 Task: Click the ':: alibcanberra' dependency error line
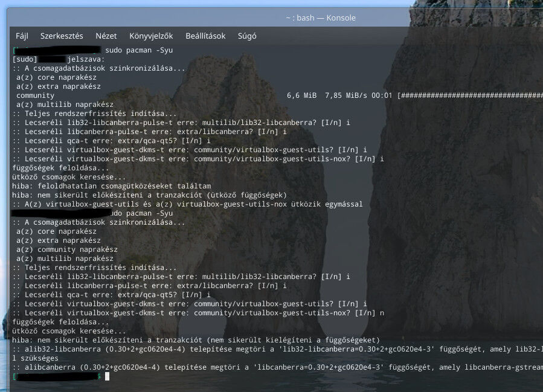[277, 367]
